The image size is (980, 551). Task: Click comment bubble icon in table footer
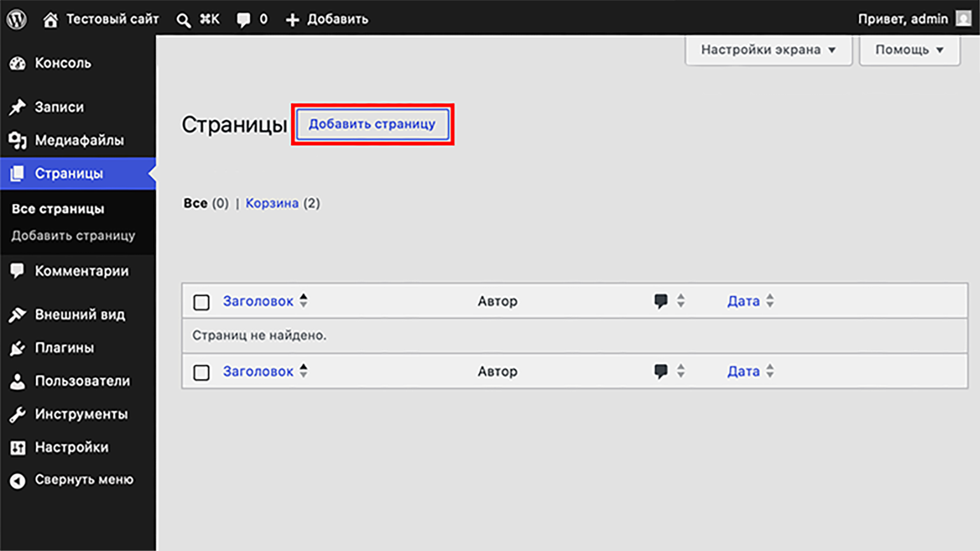tap(661, 372)
